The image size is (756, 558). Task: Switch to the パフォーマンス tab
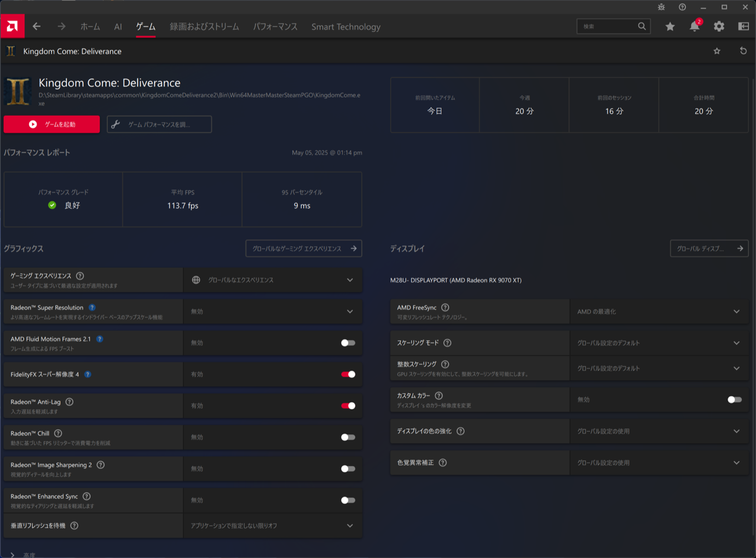(x=275, y=26)
